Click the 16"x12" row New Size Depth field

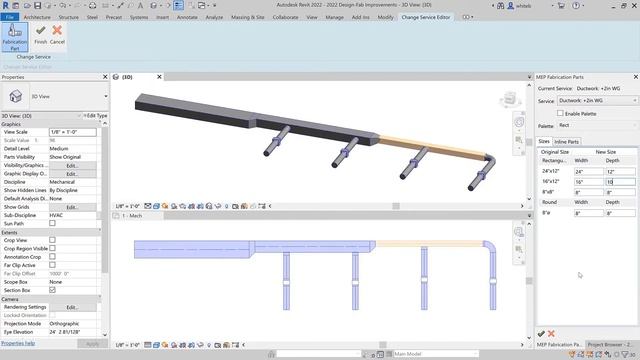click(620, 182)
